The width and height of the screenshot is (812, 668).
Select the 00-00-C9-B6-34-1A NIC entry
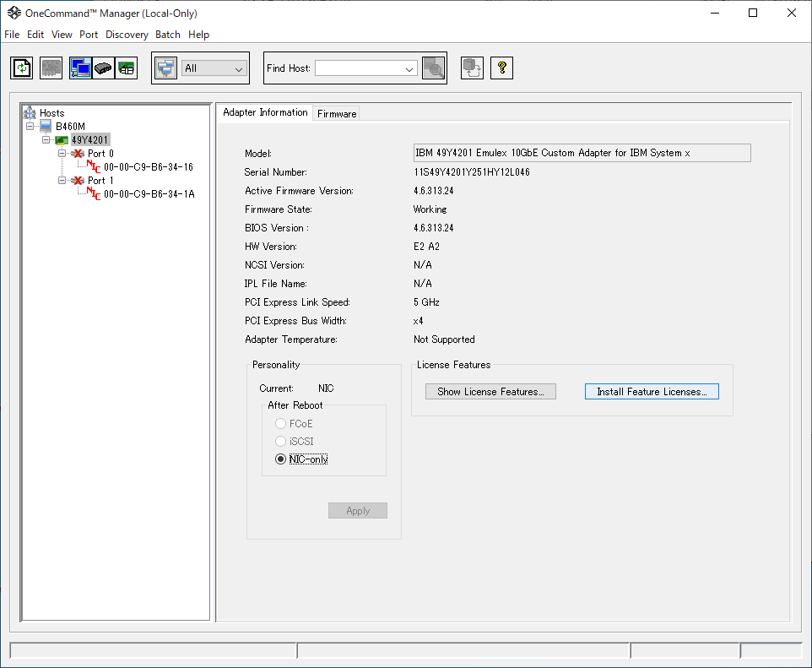pos(149,194)
